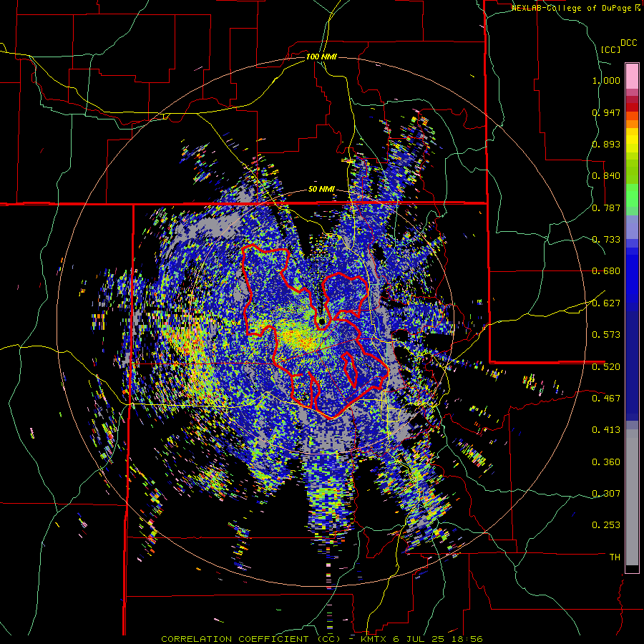Click the 0.253 scale value

pos(606,525)
